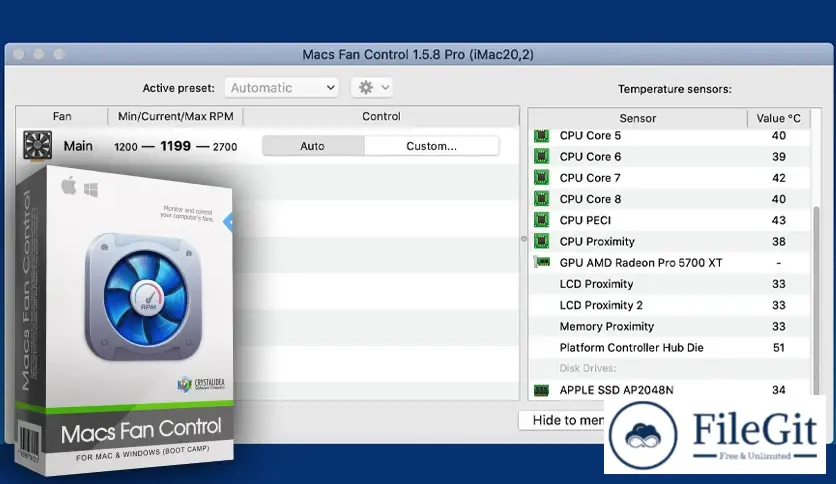Click the current RPM value 1199

click(x=175, y=146)
